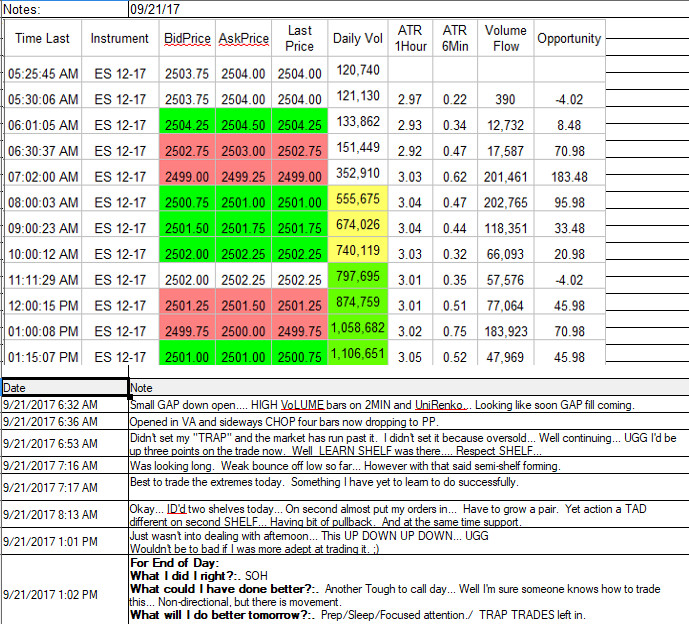The image size is (689, 624).
Task: Select the 11:11:29 AM time cell
Action: 43,276
